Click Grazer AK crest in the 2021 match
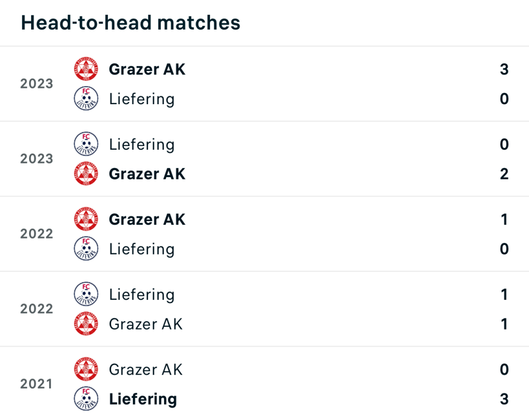This screenshot has height=420, width=529. click(x=86, y=370)
